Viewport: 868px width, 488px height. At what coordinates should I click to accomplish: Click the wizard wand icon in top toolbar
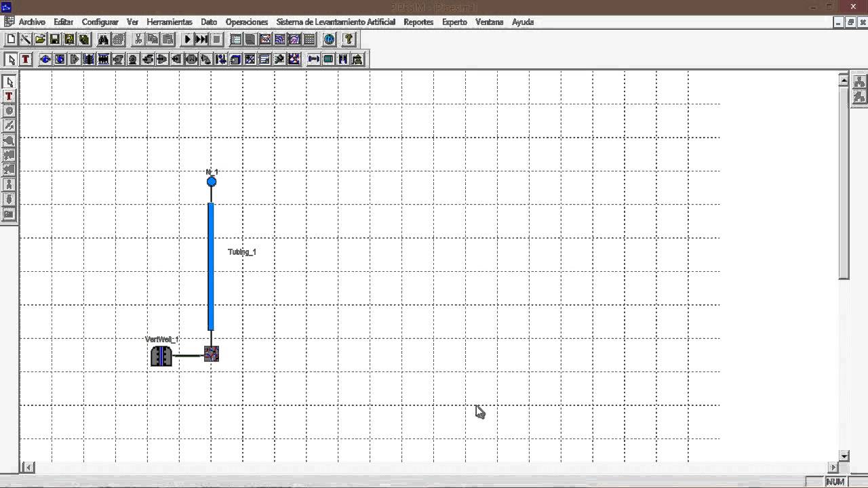pyautogui.click(x=26, y=39)
